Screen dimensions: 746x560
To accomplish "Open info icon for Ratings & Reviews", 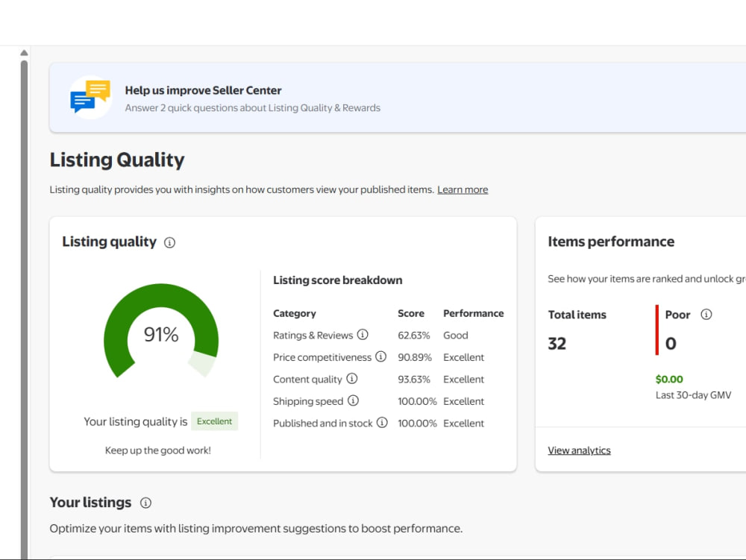I will click(363, 335).
